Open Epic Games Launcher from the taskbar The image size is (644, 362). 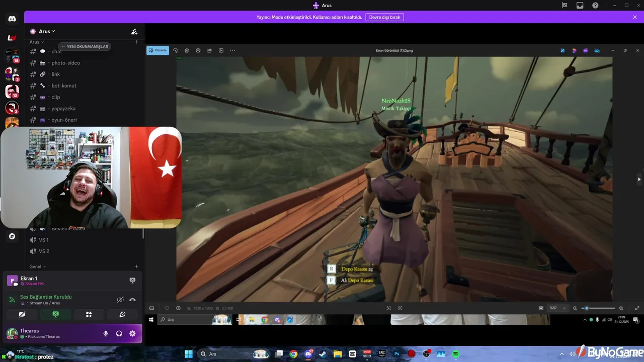(382, 354)
